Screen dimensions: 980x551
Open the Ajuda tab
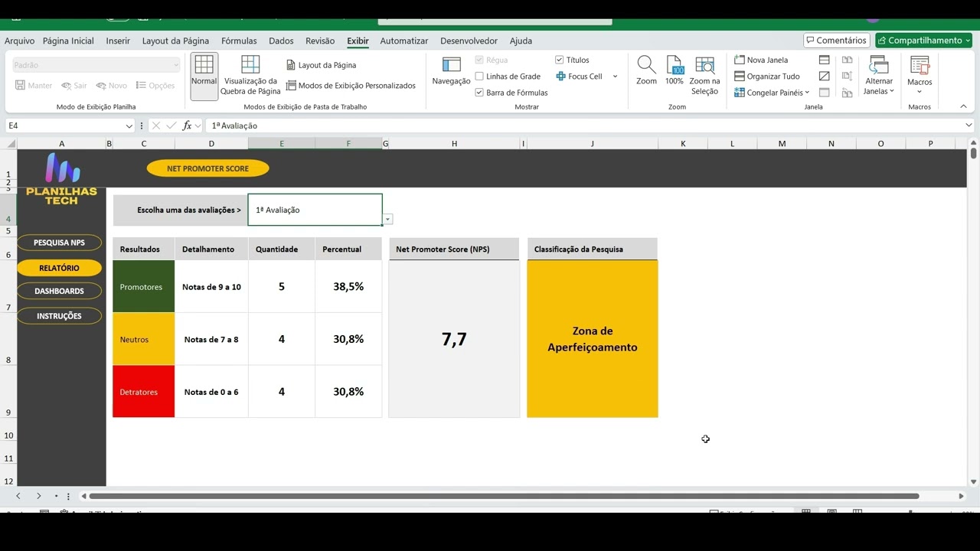click(x=521, y=41)
